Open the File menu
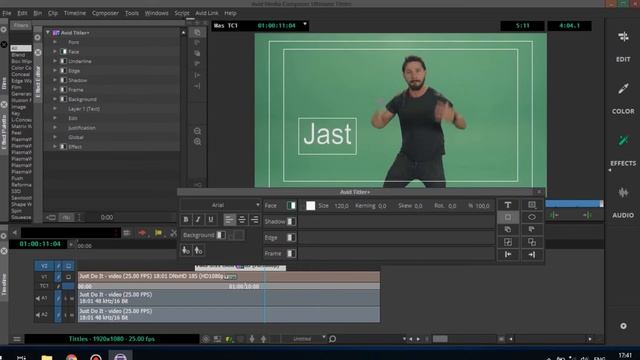 [7, 13]
